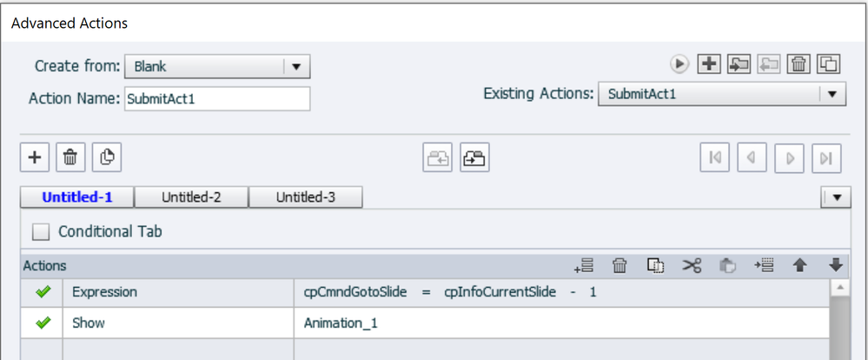Switch to the Untitled-3 tab
The height and width of the screenshot is (360, 868).
click(306, 197)
